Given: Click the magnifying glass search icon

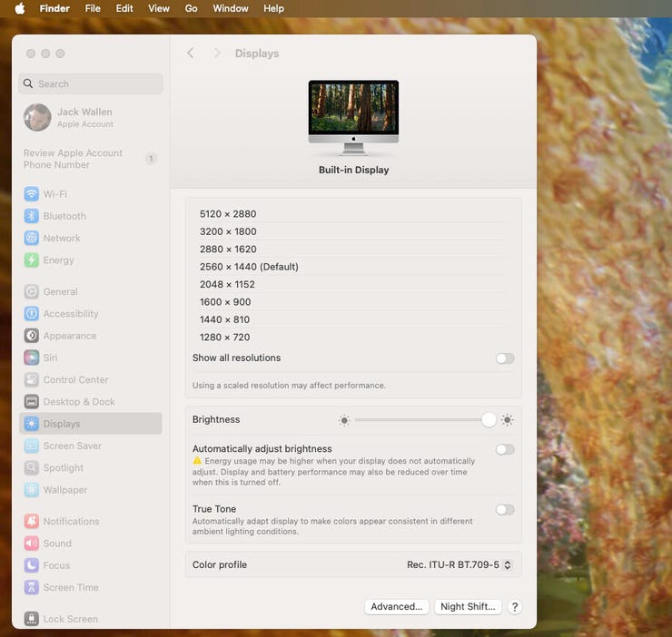Looking at the screenshot, I should [x=28, y=83].
